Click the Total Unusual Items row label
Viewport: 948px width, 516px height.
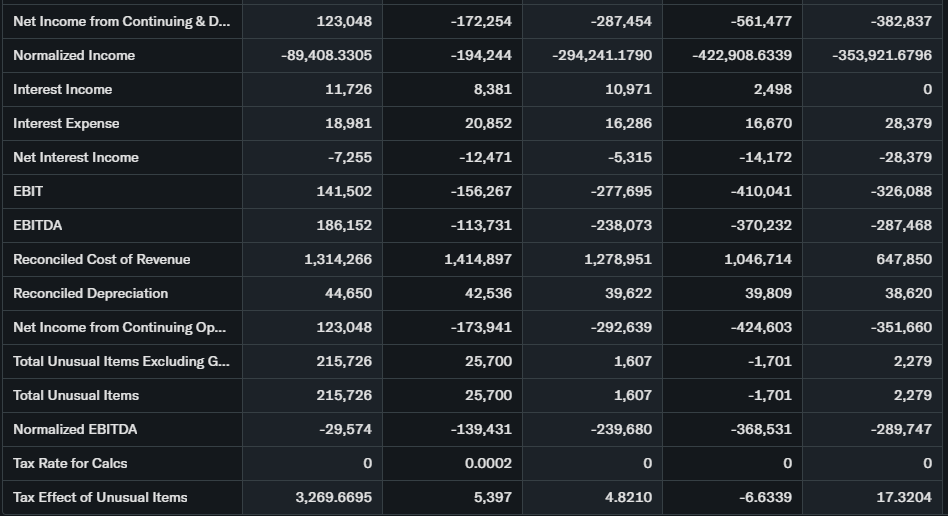click(76, 395)
